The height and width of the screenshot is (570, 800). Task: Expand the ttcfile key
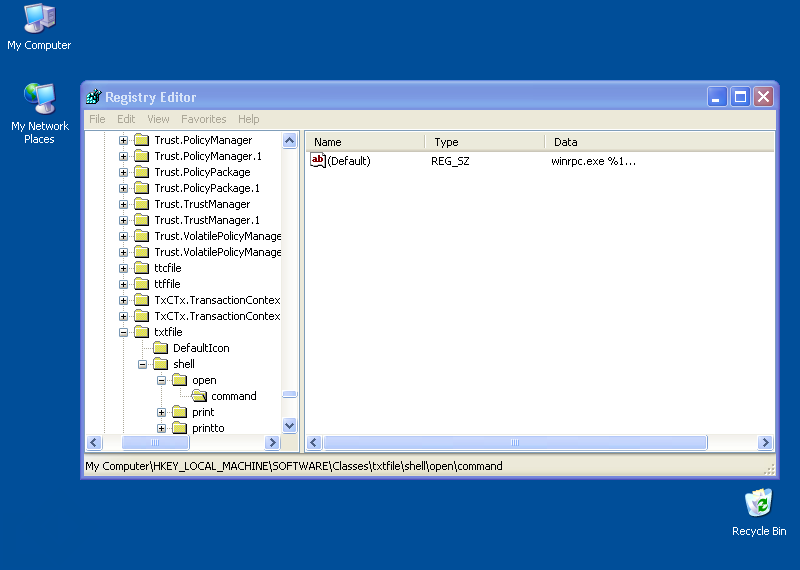point(123,268)
